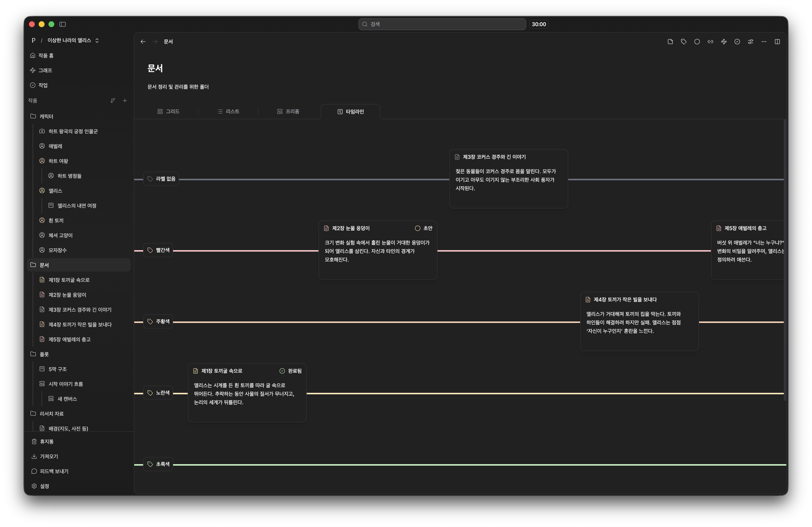The width and height of the screenshot is (812, 527).
Task: Expand the 플롯 folder in sidebar
Action: pyautogui.click(x=33, y=354)
